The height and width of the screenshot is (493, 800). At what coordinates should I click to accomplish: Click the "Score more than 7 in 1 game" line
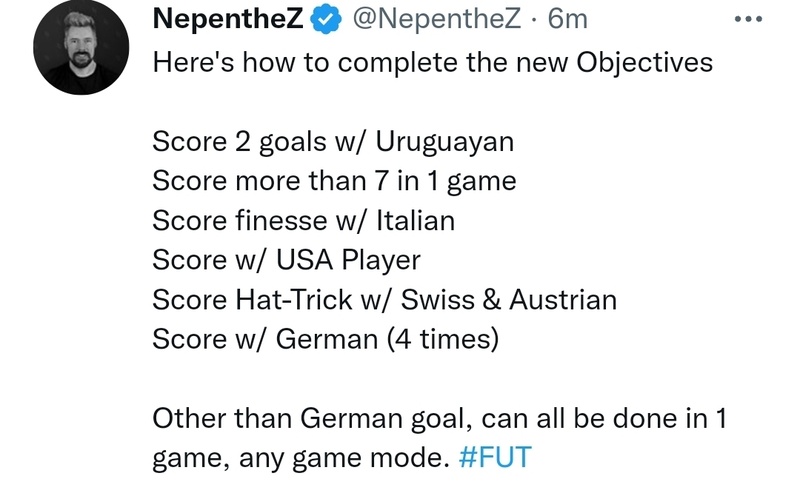334,181
